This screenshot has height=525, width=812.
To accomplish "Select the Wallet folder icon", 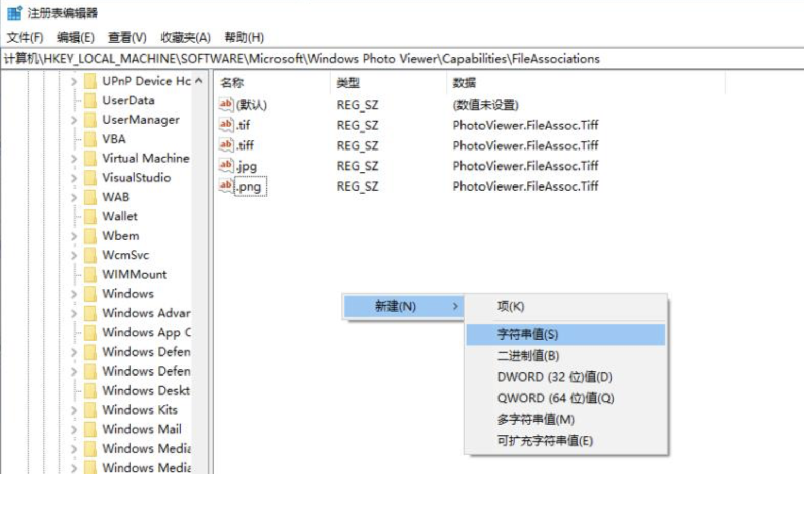I will (90, 216).
